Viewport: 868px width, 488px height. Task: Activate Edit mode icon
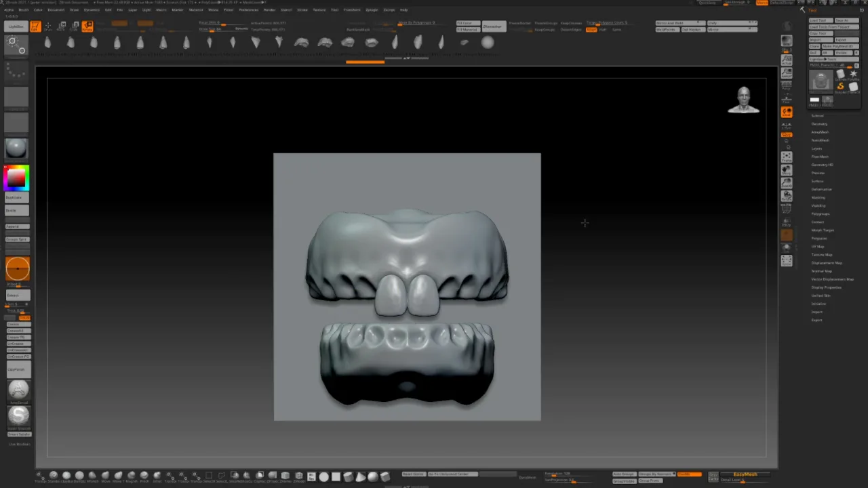click(x=35, y=26)
